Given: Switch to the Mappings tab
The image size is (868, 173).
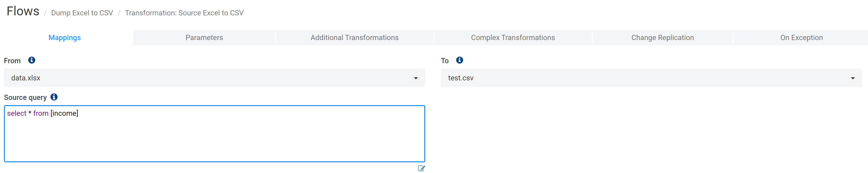Looking at the screenshot, I should [x=65, y=37].
